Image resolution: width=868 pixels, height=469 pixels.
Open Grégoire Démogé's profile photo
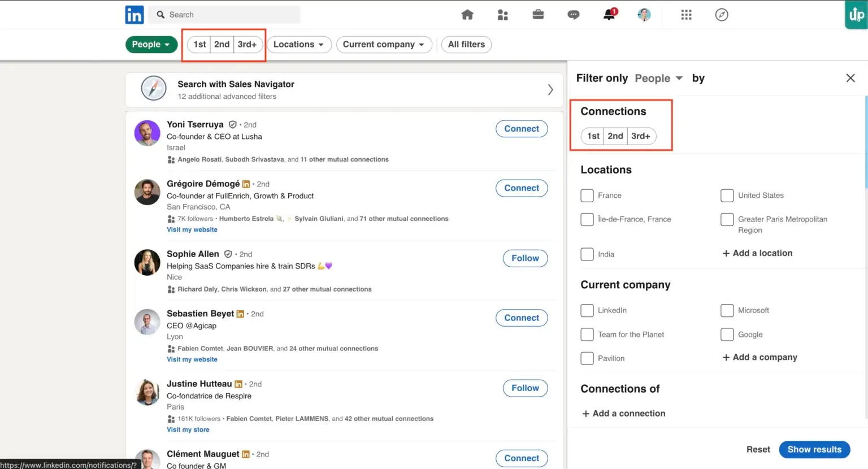[147, 192]
